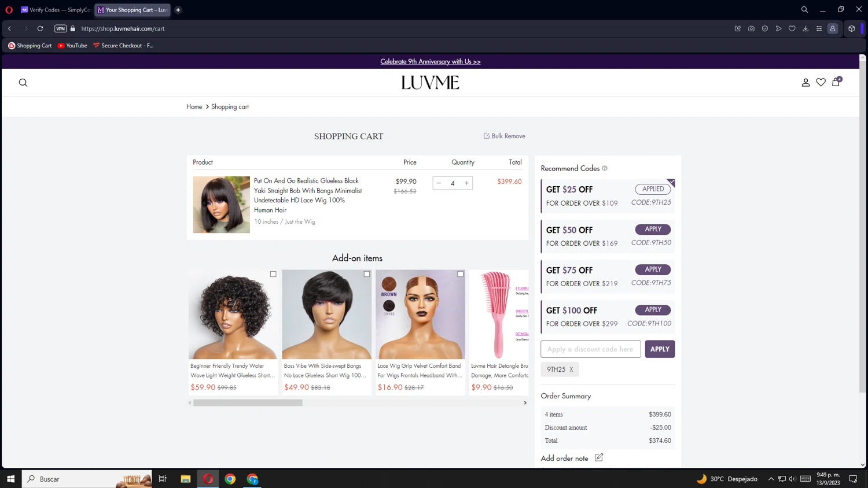Open the Yaki Straight Bob wig thumbnail
This screenshot has height=488, width=868.
coord(222,205)
